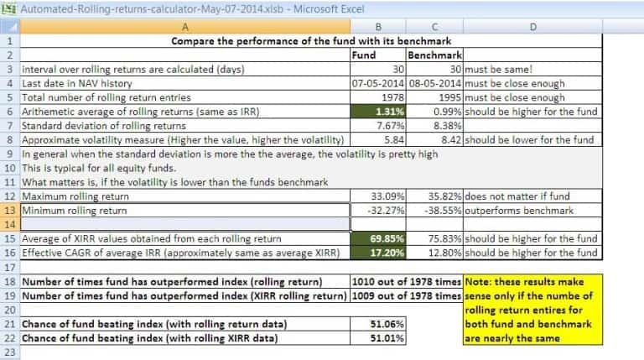Image resolution: width=644 pixels, height=360 pixels.
Task: Select row 23 header
Action: click(x=9, y=352)
